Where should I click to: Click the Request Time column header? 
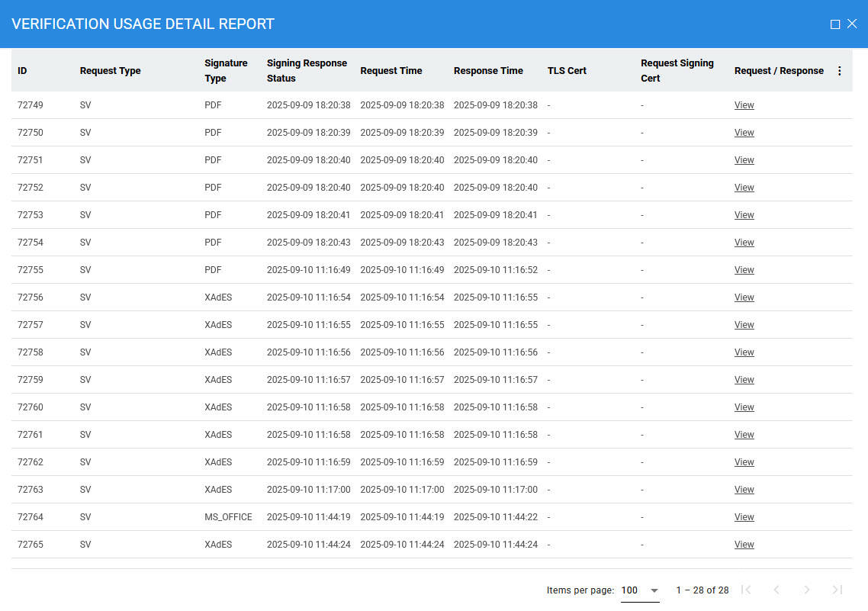click(391, 71)
